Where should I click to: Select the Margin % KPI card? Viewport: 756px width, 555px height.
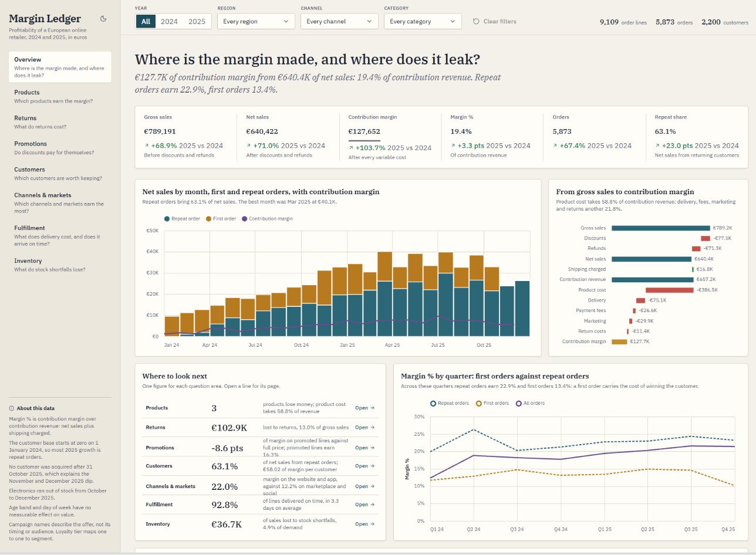click(x=493, y=137)
